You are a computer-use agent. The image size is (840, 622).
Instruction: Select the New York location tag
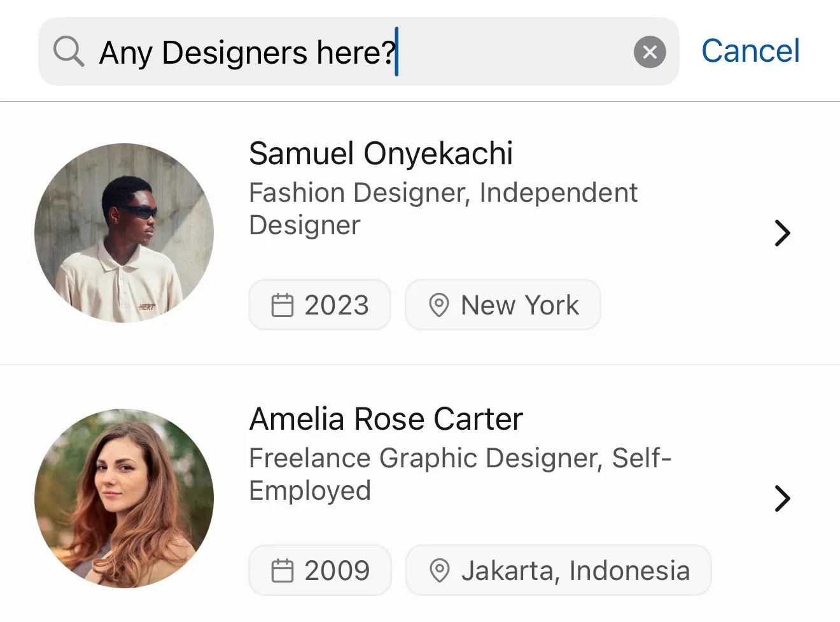503,305
